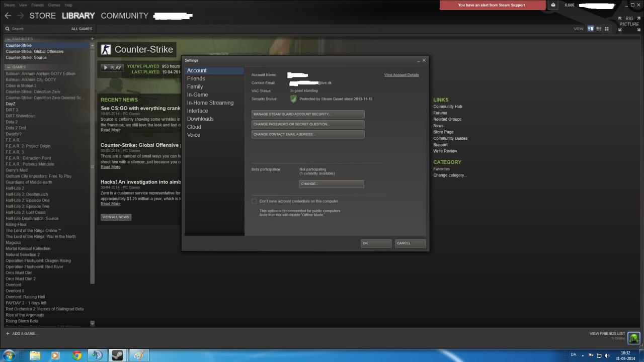Click the Counter-Strike game logo icon

pyautogui.click(x=106, y=49)
